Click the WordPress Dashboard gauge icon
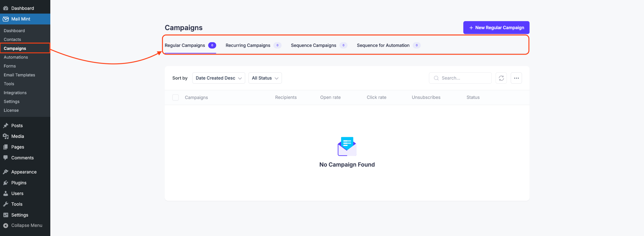This screenshot has width=644, height=236. point(6,8)
